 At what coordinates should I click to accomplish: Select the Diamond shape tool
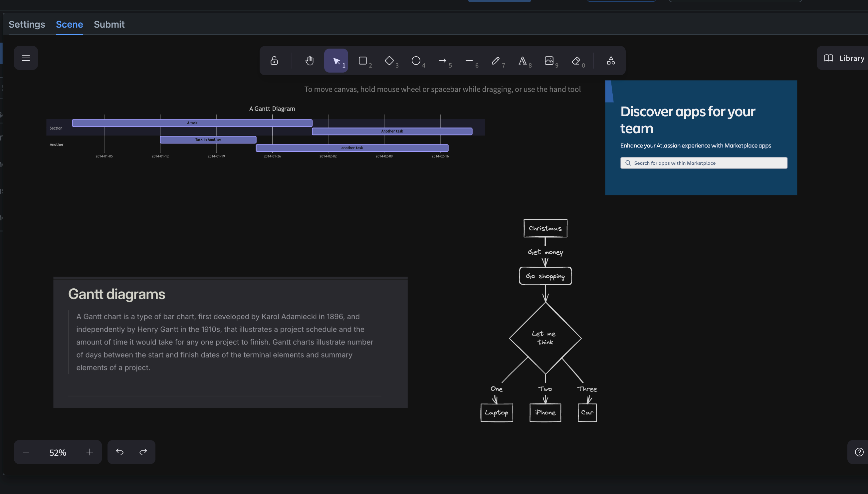click(x=389, y=61)
